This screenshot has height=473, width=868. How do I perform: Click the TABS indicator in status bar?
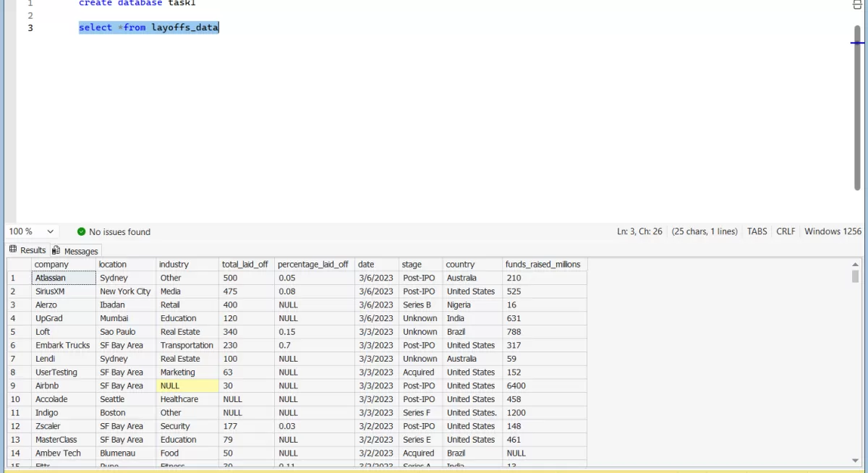pyautogui.click(x=757, y=231)
